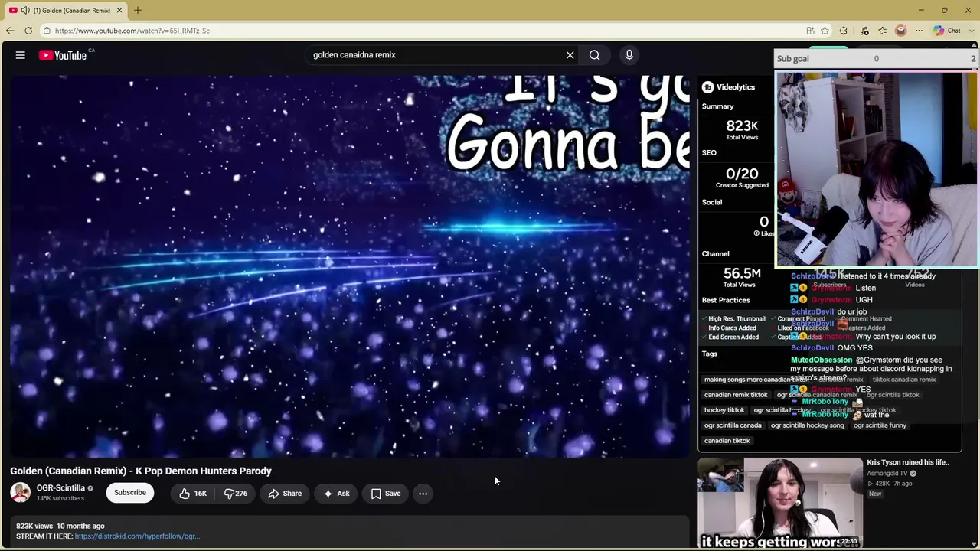
Task: Mute the tab using its speaker icon
Action: tap(25, 10)
